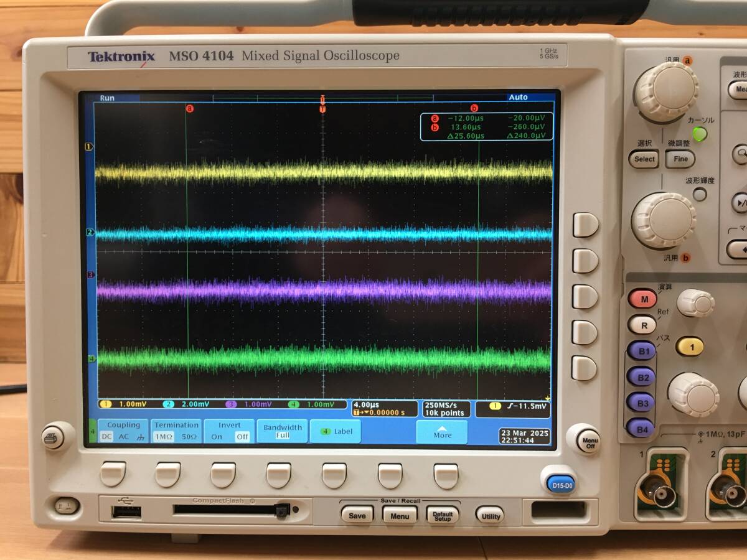Push the power standby button
This screenshot has height=560, width=747.
tap(66, 506)
